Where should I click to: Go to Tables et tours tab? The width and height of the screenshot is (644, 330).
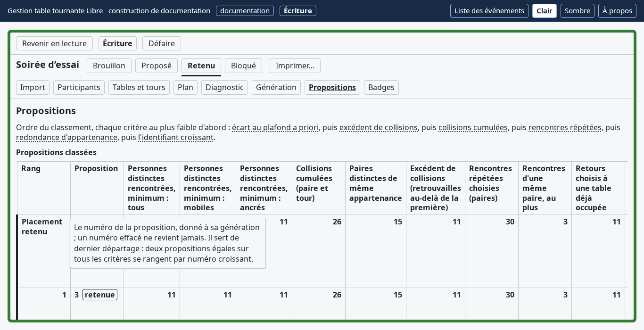pyautogui.click(x=139, y=87)
